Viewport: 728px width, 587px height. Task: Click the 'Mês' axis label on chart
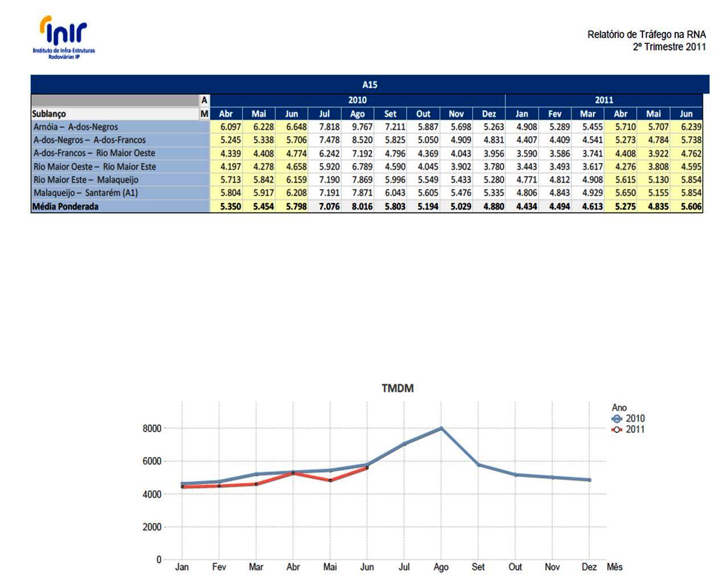tap(615, 567)
